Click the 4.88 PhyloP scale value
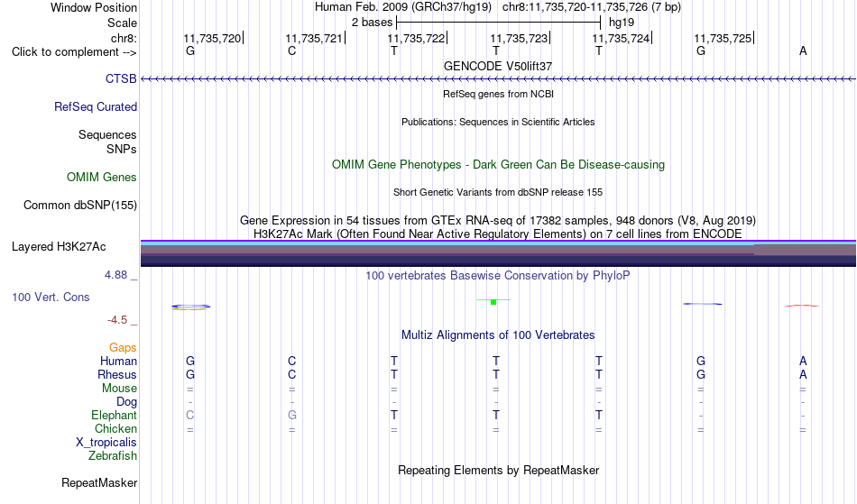 pyautogui.click(x=115, y=275)
